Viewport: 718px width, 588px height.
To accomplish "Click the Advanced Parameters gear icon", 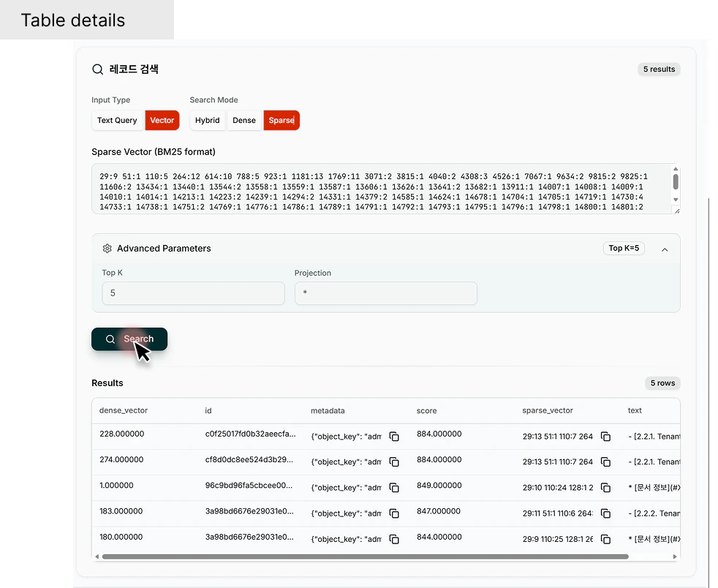I will pos(107,248).
